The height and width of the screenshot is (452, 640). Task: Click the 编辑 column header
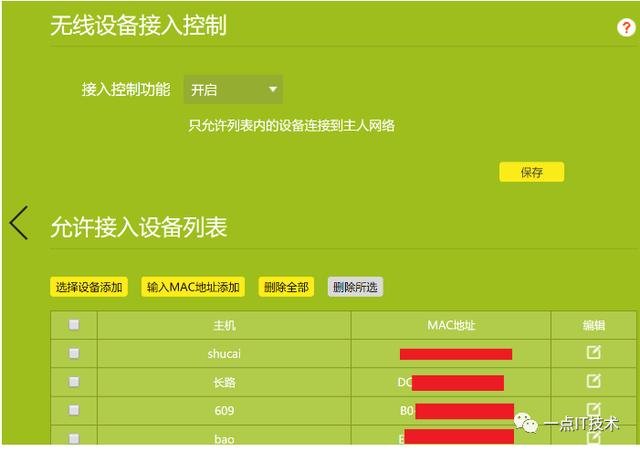593,325
